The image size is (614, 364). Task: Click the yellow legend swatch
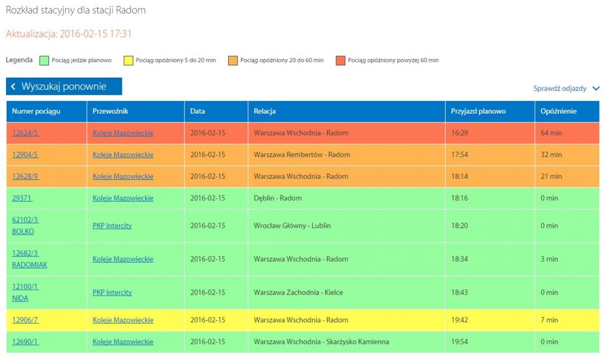tap(128, 61)
